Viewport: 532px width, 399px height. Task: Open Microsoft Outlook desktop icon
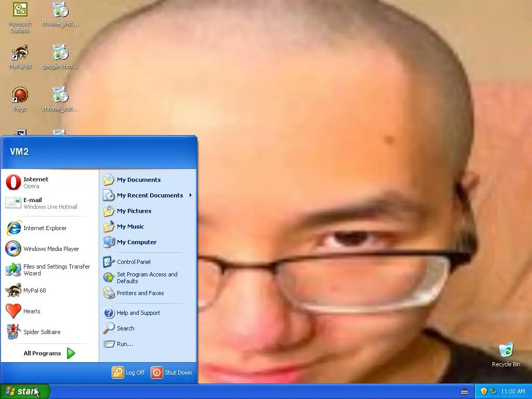point(20,17)
